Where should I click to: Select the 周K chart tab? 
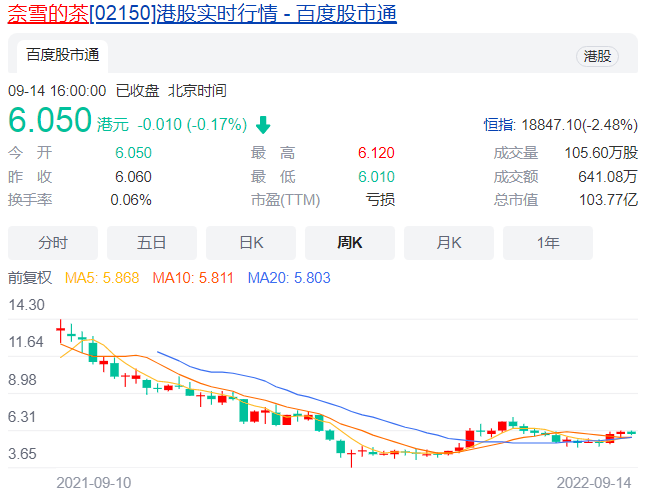[350, 243]
